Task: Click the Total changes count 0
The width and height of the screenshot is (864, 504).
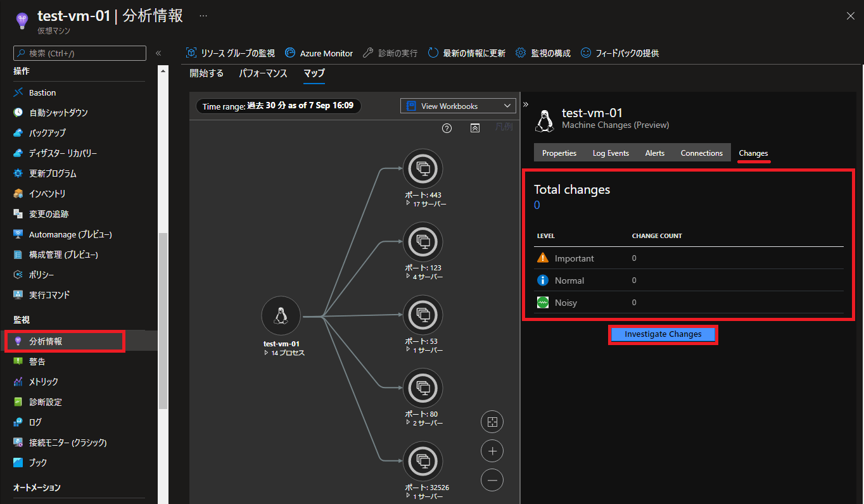Action: 537,205
